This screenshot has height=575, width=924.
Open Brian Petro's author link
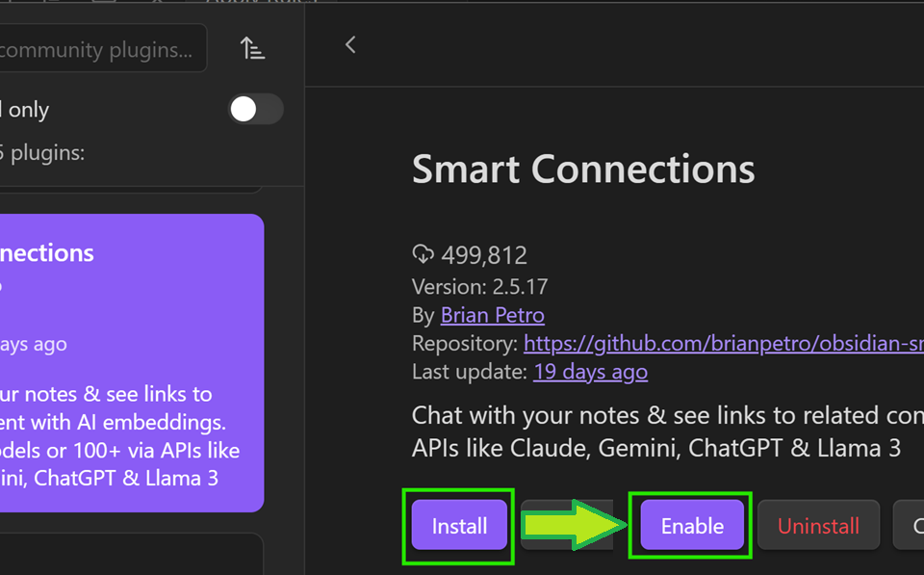[x=492, y=315]
